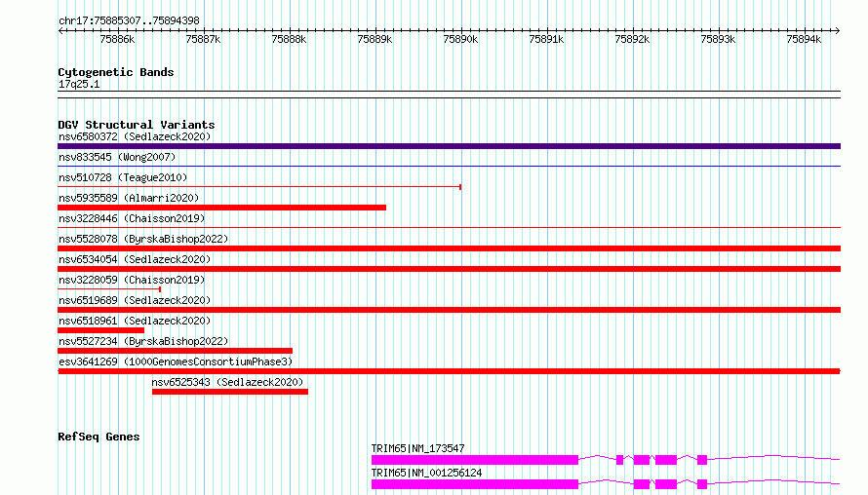Click the 17q25.1 cytogenetic band bar
The height and width of the screenshot is (495, 868).
tap(449, 95)
